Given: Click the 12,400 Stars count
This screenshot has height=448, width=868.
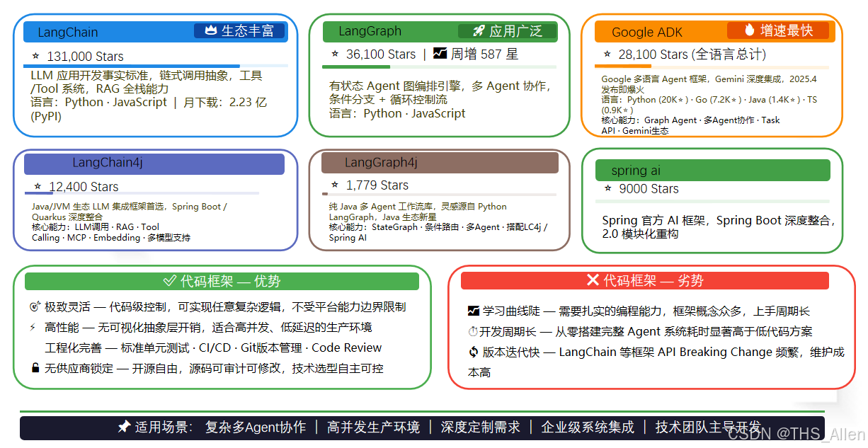Looking at the screenshot, I should tap(84, 187).
